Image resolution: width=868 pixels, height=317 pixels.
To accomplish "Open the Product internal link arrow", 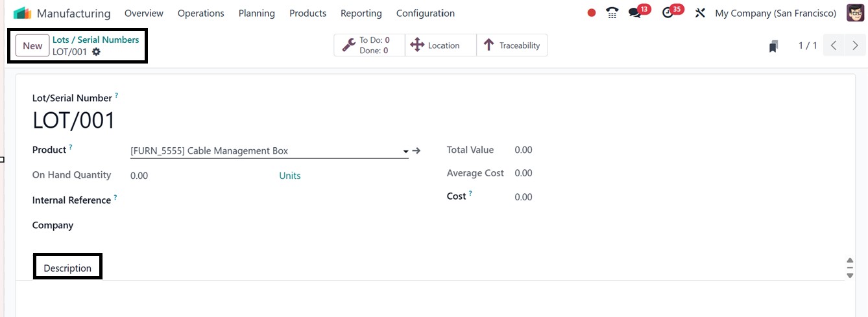I will click(416, 150).
